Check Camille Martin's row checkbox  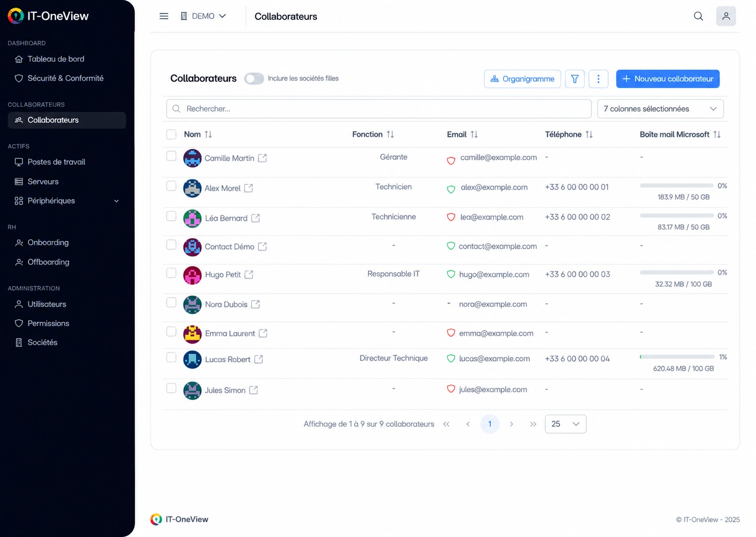click(171, 156)
